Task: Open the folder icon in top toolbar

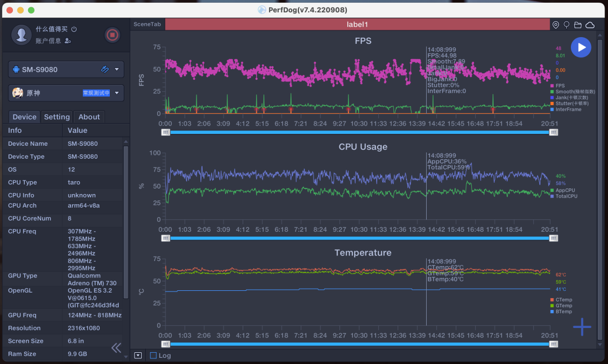Action: (578, 25)
